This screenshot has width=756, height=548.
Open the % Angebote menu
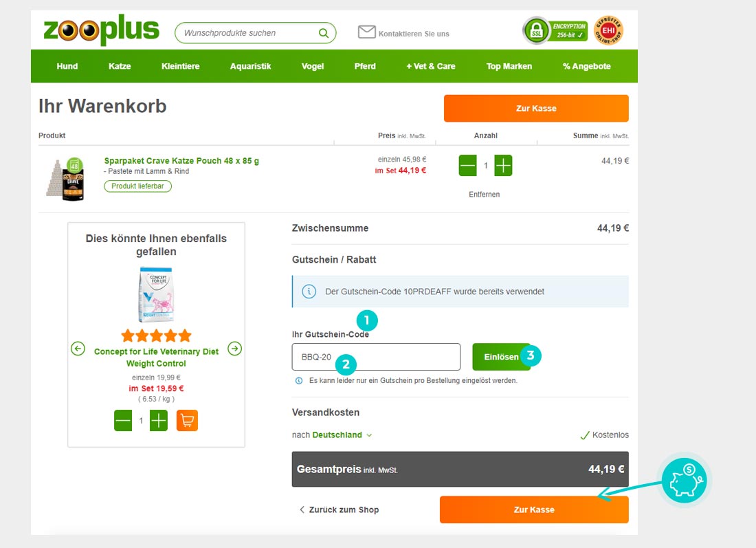click(x=587, y=66)
